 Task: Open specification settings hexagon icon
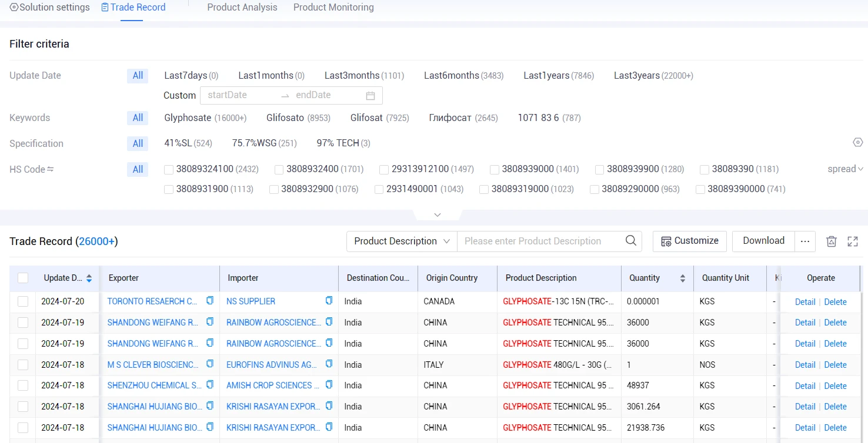(x=858, y=143)
